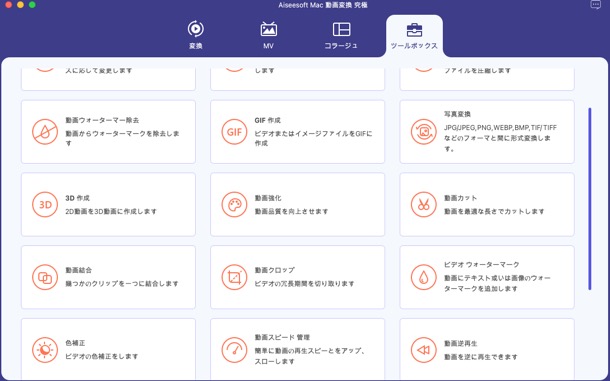This screenshot has height=381, width=610.
Task: Click the video cut scissors icon
Action: pos(423,204)
